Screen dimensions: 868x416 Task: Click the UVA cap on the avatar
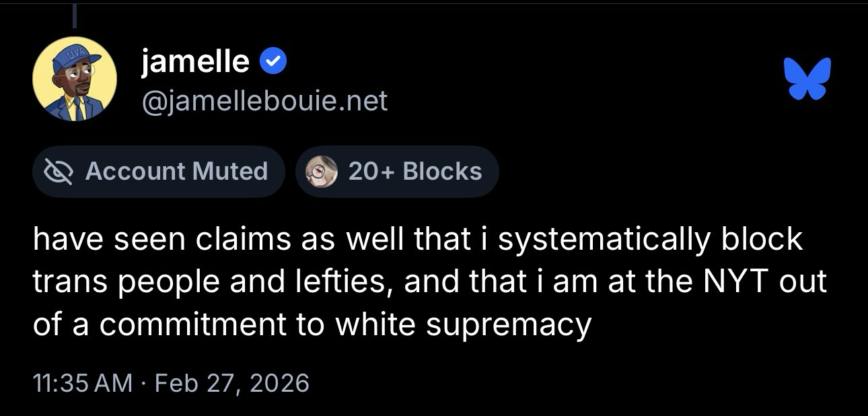77,54
